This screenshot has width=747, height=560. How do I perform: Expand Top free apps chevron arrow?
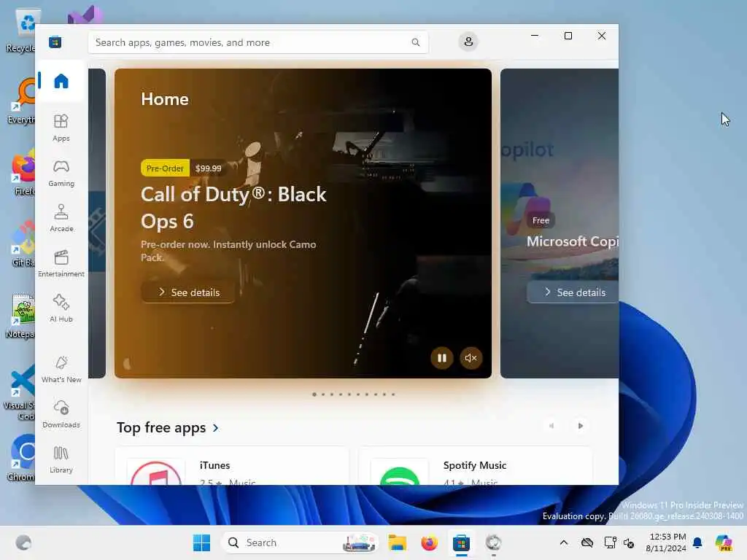click(216, 427)
